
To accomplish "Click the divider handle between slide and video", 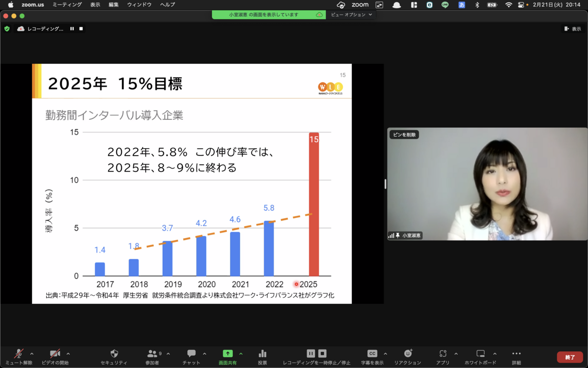I will tap(385, 184).
